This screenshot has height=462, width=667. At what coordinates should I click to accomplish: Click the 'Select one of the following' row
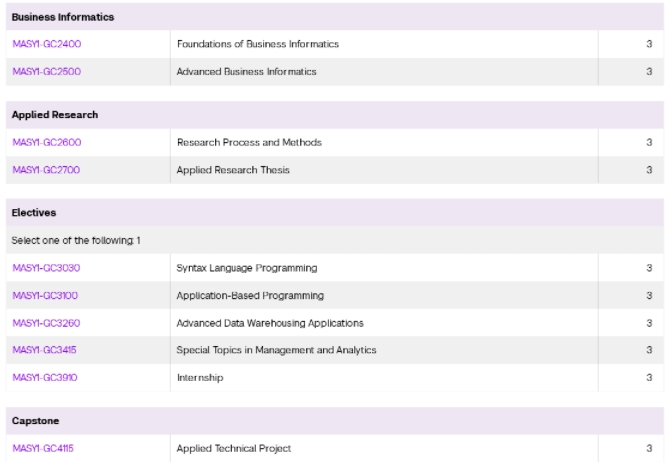(76, 241)
